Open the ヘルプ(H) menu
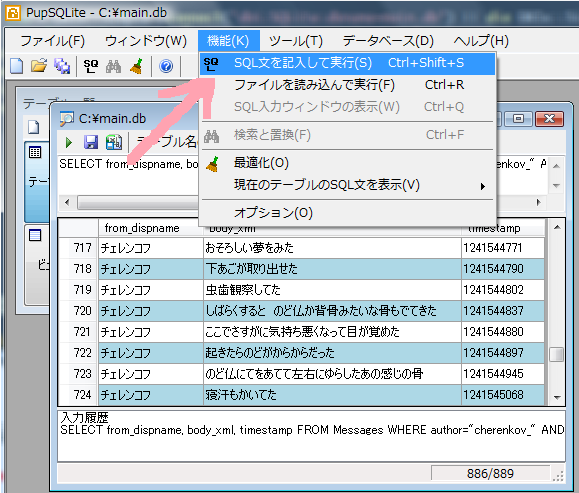579x493 pixels. pos(481,41)
